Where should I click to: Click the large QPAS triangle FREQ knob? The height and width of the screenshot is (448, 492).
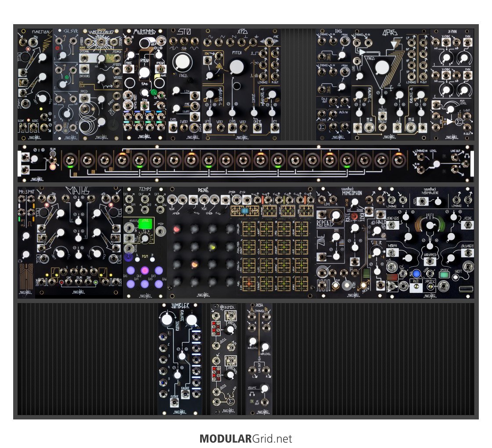(381, 68)
